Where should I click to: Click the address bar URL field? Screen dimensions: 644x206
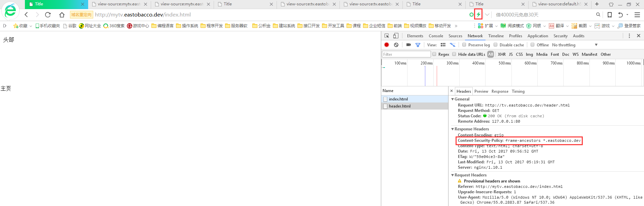pos(279,15)
